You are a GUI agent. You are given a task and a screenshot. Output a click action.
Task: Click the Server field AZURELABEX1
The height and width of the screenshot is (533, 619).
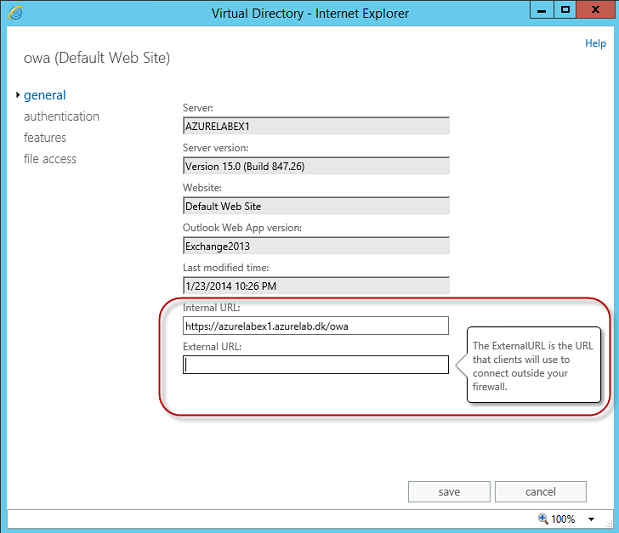pyautogui.click(x=316, y=126)
